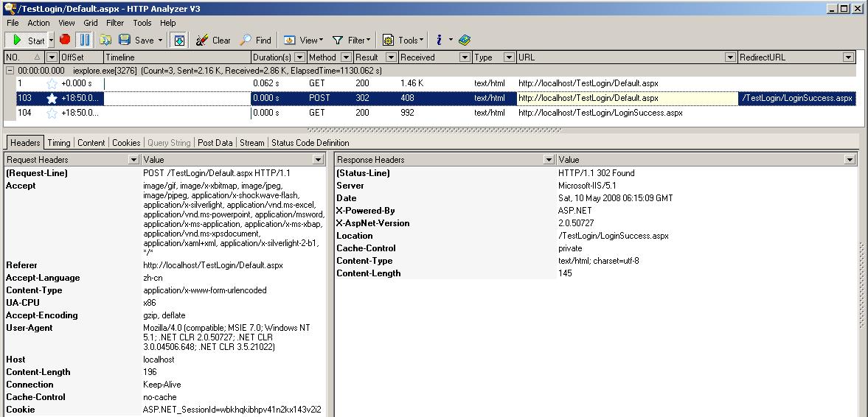Sort by the OffSet column header
Viewport: 868px width, 417px height.
(81, 57)
